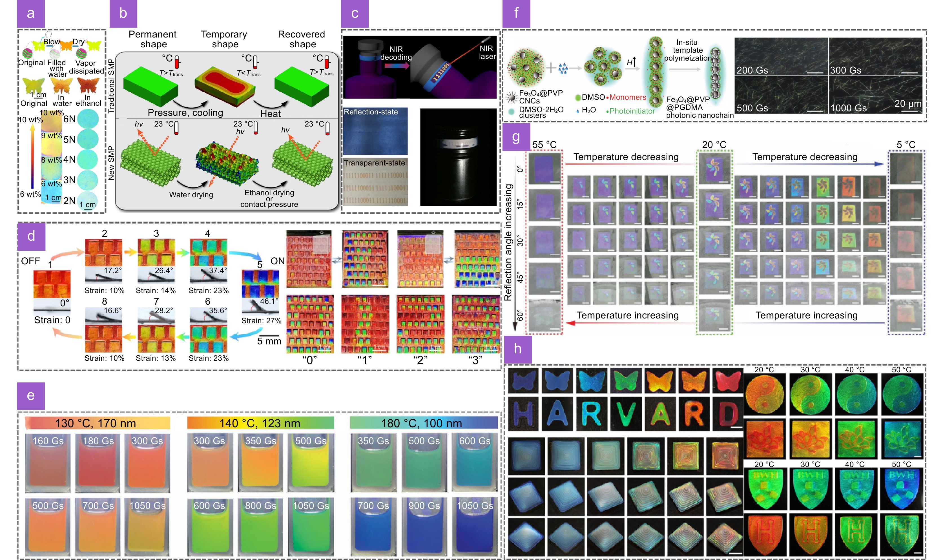Image resolution: width=943 pixels, height=560 pixels.
Task: Click the purple panel label "f"
Action: pos(516,14)
